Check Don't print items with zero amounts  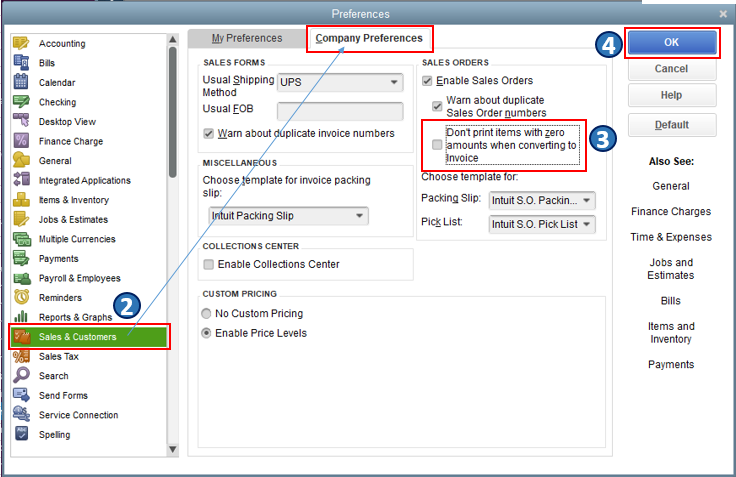click(x=437, y=145)
